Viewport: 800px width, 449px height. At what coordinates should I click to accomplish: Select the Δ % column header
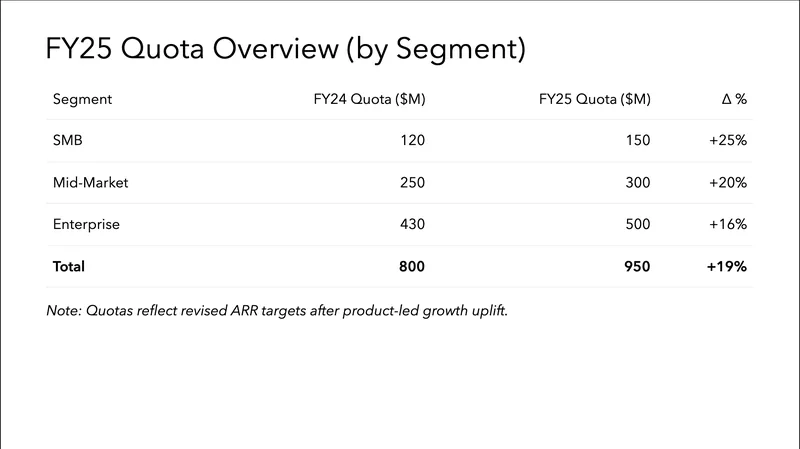[x=734, y=100]
